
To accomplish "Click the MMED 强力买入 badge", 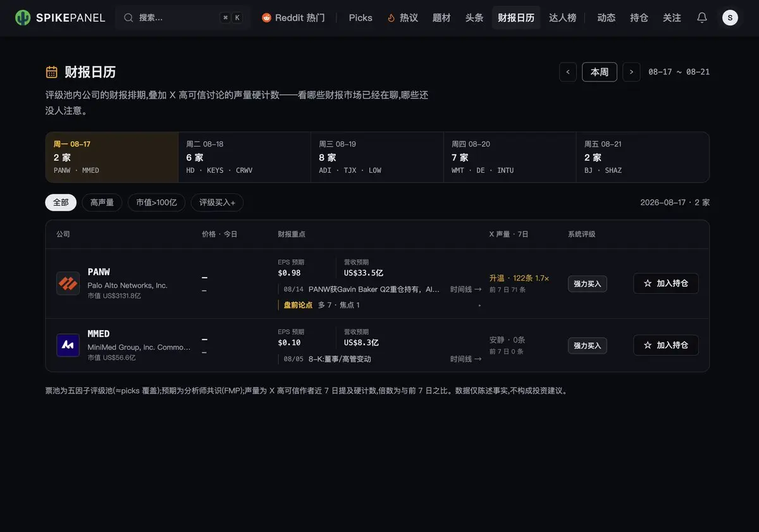I will point(587,346).
